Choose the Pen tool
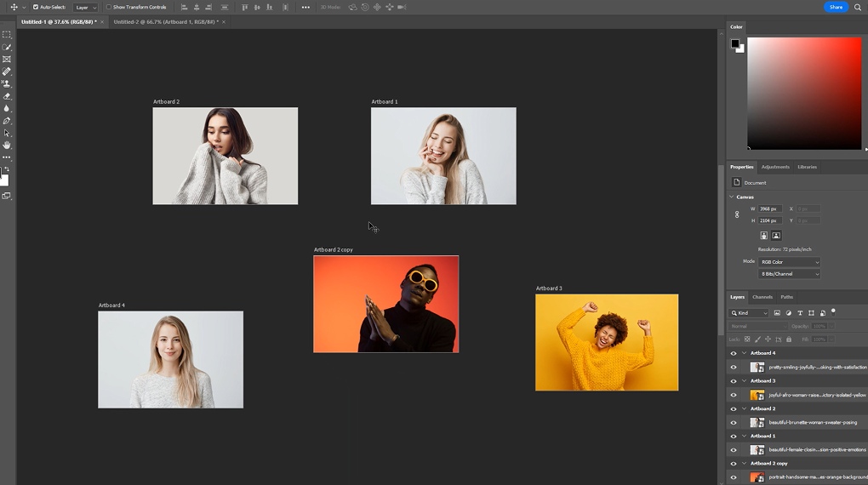Viewport: 868px width, 485px height. click(x=7, y=121)
